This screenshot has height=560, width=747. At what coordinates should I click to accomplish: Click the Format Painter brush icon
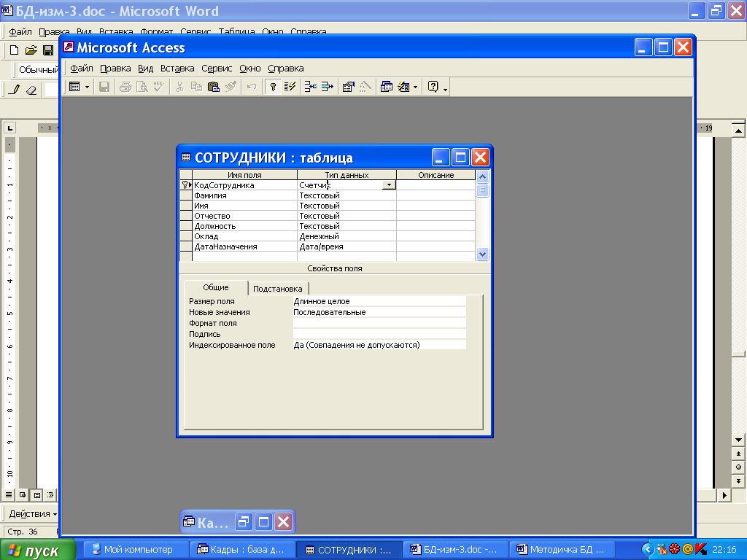pos(231,87)
